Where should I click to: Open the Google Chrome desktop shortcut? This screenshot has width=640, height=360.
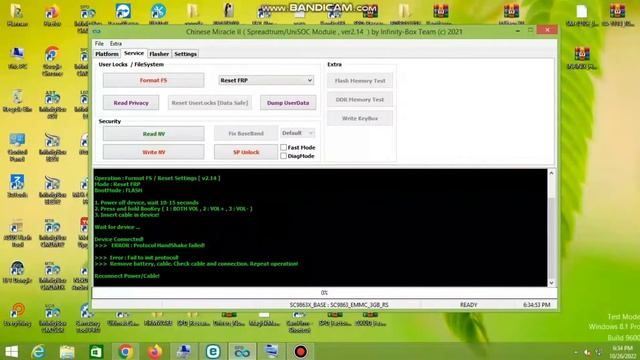click(52, 61)
